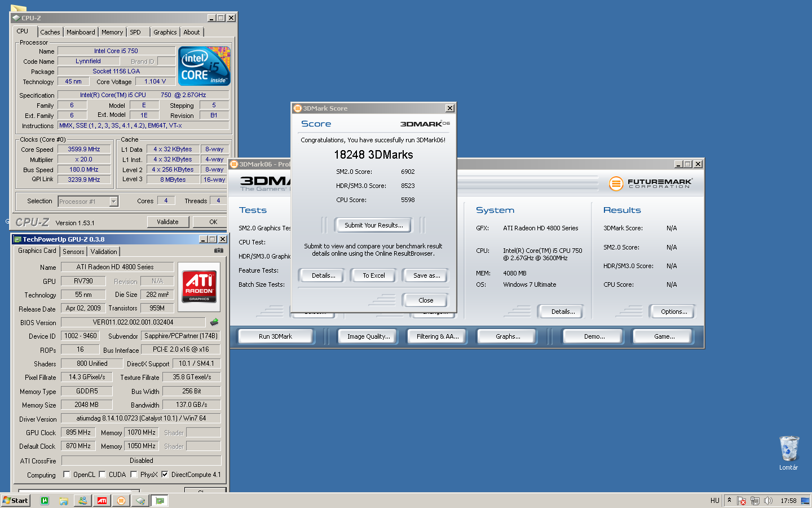Click Submit Your Results button
Viewport: 812px width, 508px height.
click(373, 225)
